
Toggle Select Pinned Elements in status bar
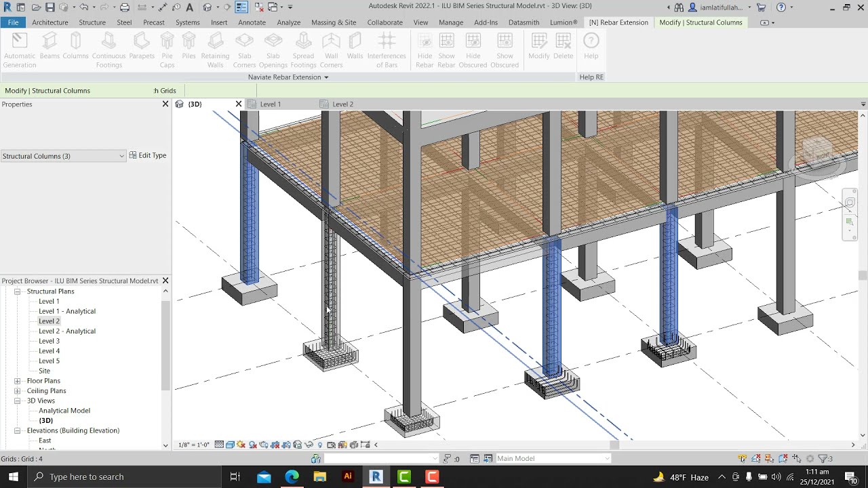click(x=769, y=459)
